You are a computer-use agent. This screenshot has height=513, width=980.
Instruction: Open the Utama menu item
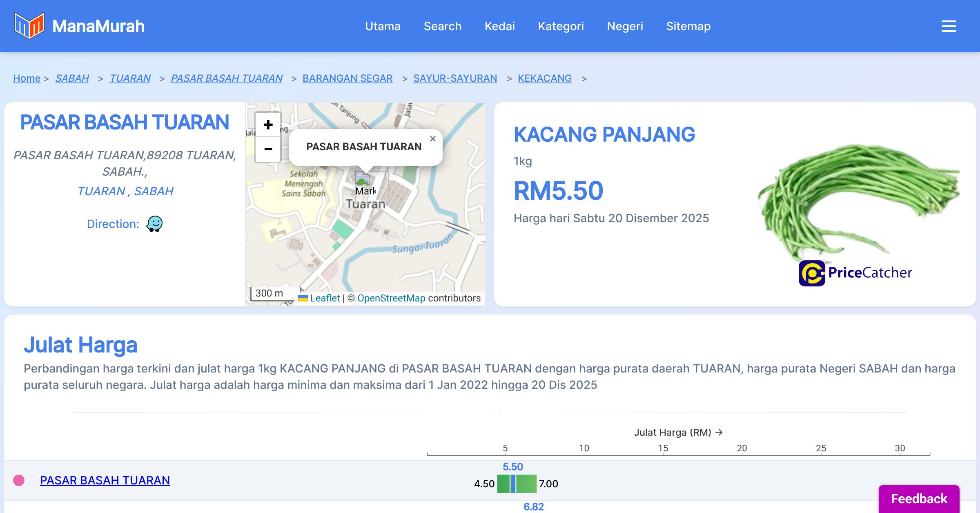383,26
